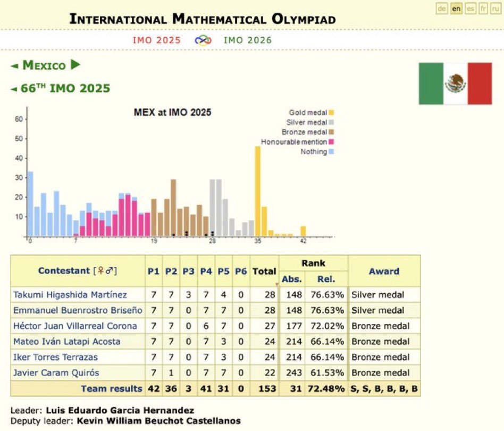Click Silver medal legend gray swatch

(331, 122)
